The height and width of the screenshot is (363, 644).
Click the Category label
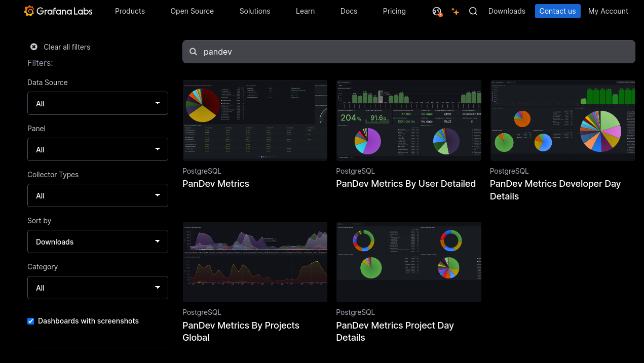point(43,266)
